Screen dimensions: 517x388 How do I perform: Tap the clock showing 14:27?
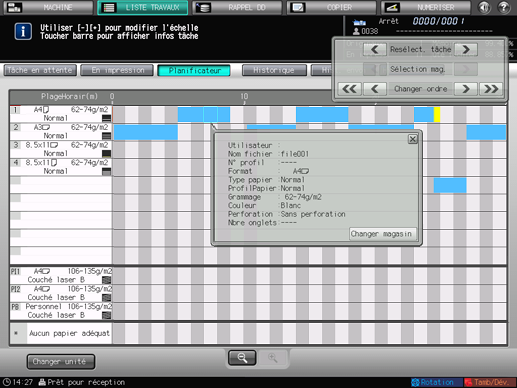(18, 382)
